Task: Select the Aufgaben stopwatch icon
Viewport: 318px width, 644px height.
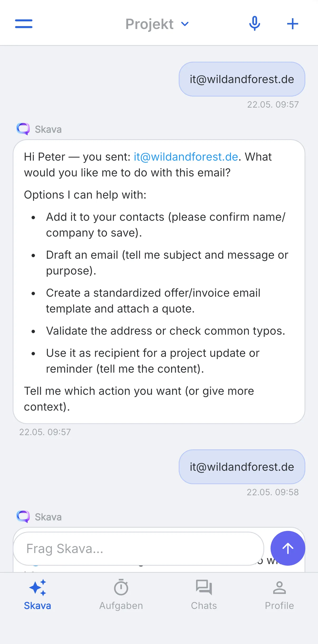Action: click(121, 587)
